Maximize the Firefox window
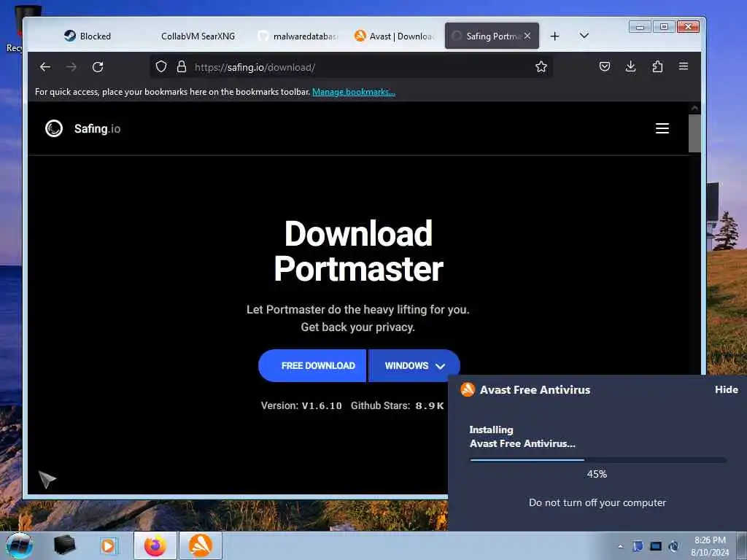 tap(664, 27)
